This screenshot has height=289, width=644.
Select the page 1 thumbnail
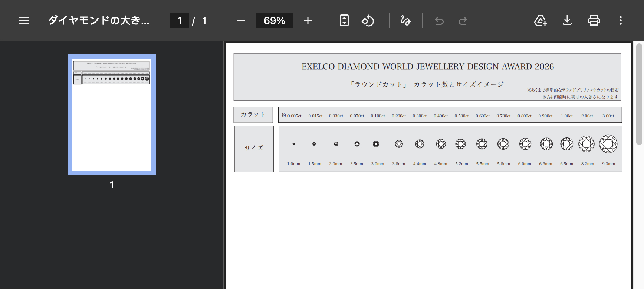click(x=112, y=115)
